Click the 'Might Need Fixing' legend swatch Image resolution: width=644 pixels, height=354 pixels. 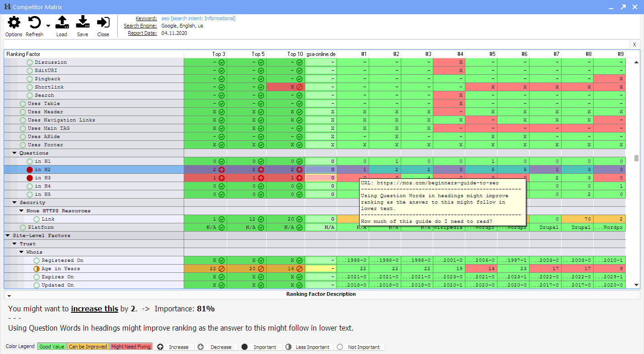[131, 347]
